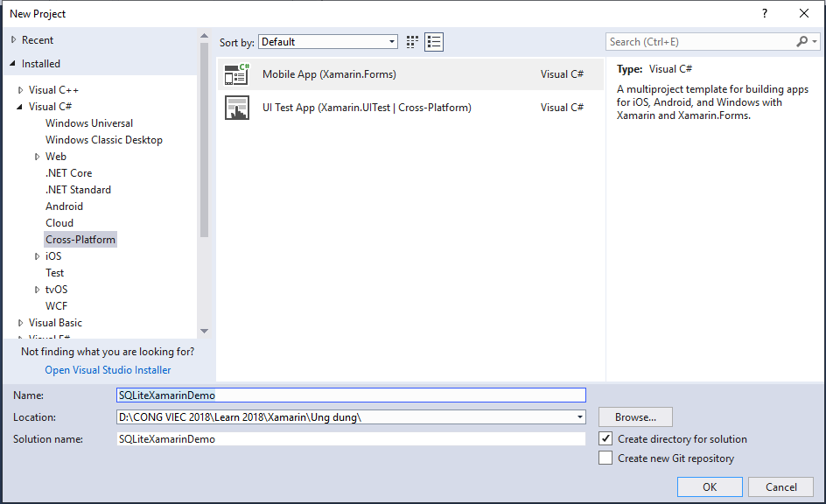Switch to small icons grid view

click(412, 42)
